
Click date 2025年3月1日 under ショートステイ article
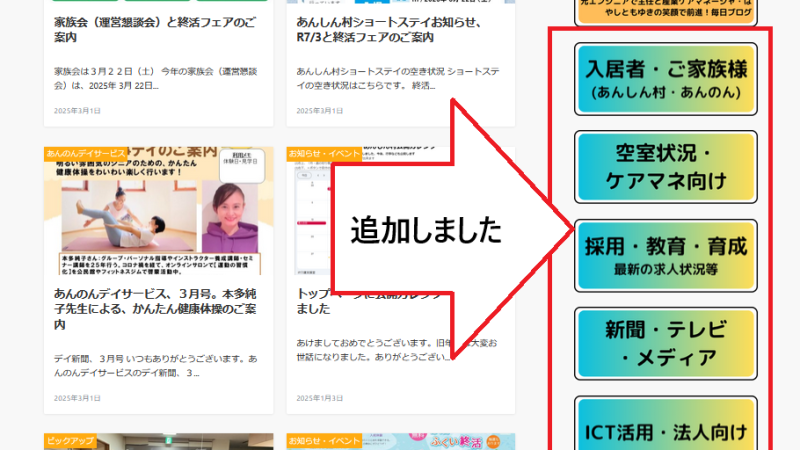[319, 111]
